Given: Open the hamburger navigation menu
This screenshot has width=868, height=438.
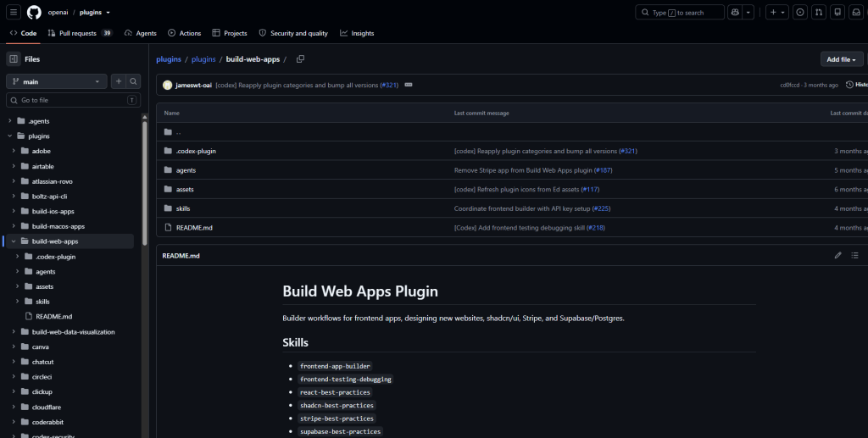Looking at the screenshot, I should coord(14,12).
